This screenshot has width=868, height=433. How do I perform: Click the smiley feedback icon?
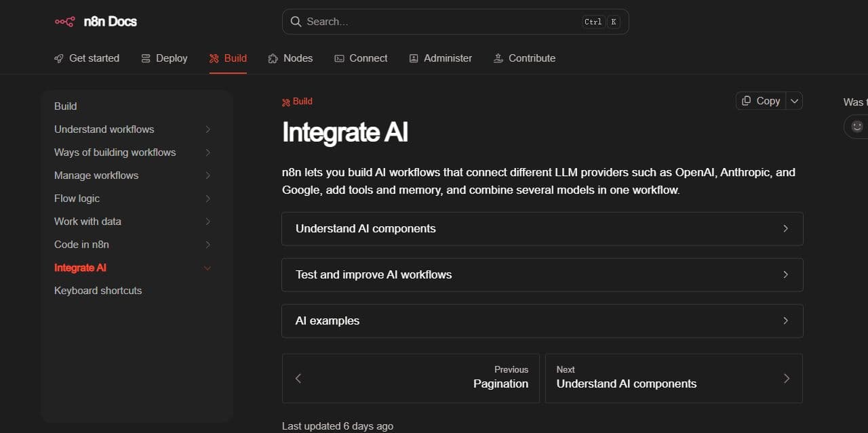[x=857, y=126]
